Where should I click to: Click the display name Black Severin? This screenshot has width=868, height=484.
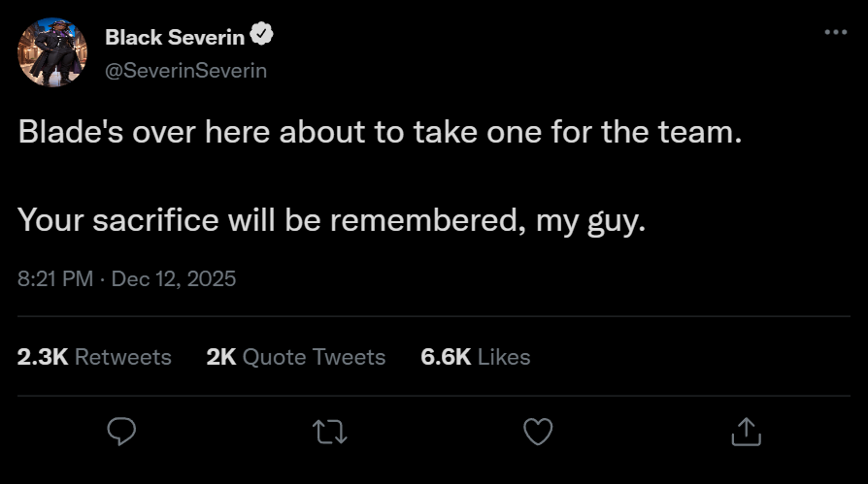(x=175, y=38)
